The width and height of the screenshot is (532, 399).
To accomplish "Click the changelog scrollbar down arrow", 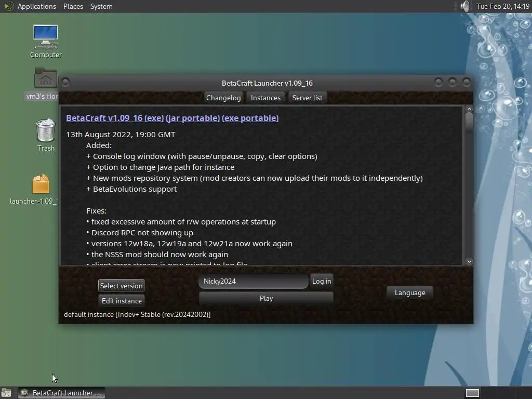I will point(469,261).
